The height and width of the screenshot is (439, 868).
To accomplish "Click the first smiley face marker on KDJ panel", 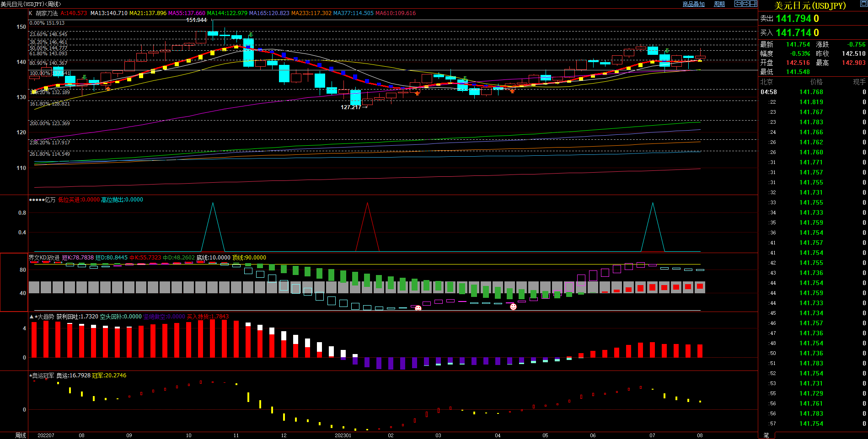I will (418, 308).
